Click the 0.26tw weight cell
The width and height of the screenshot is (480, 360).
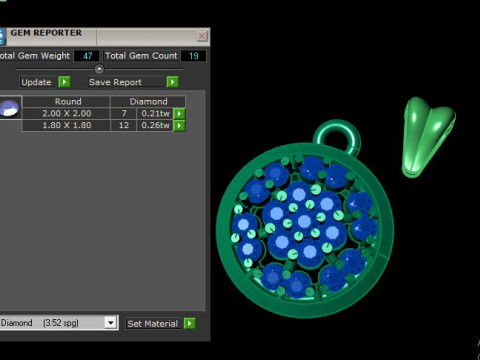[155, 126]
